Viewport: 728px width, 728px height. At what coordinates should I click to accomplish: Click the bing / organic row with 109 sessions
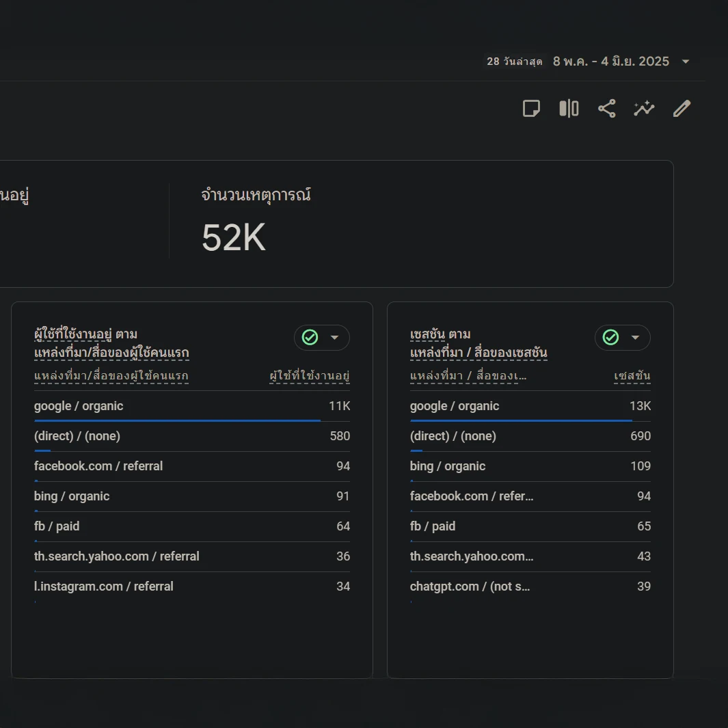[x=448, y=466]
